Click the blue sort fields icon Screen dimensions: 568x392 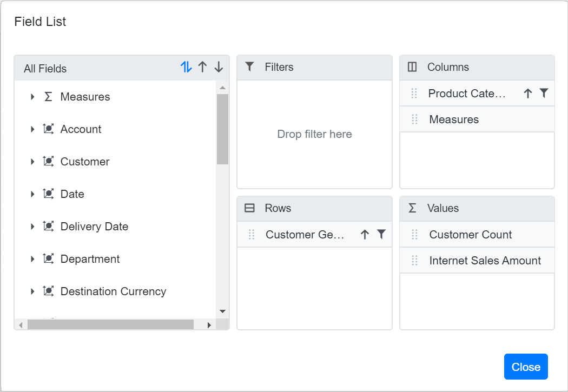pos(187,67)
